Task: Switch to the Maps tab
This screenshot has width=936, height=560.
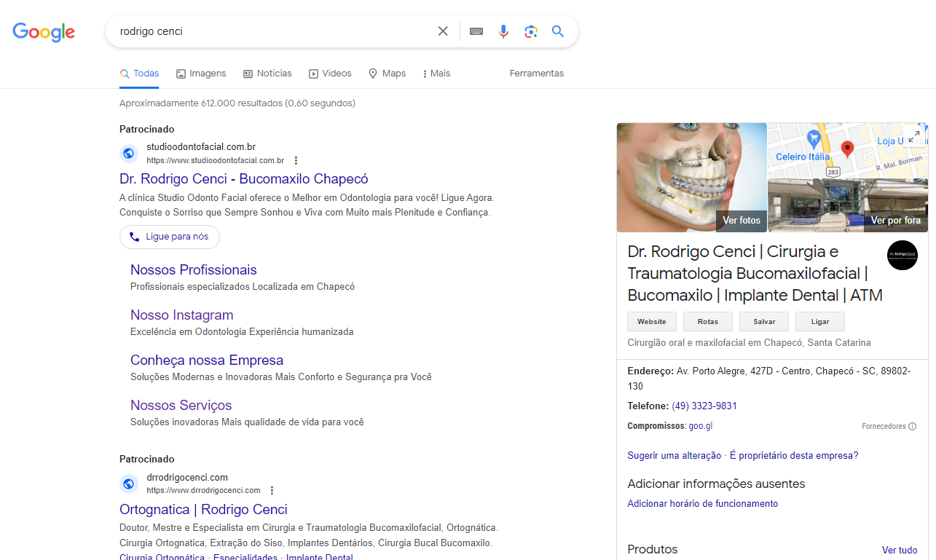Action: pos(387,74)
